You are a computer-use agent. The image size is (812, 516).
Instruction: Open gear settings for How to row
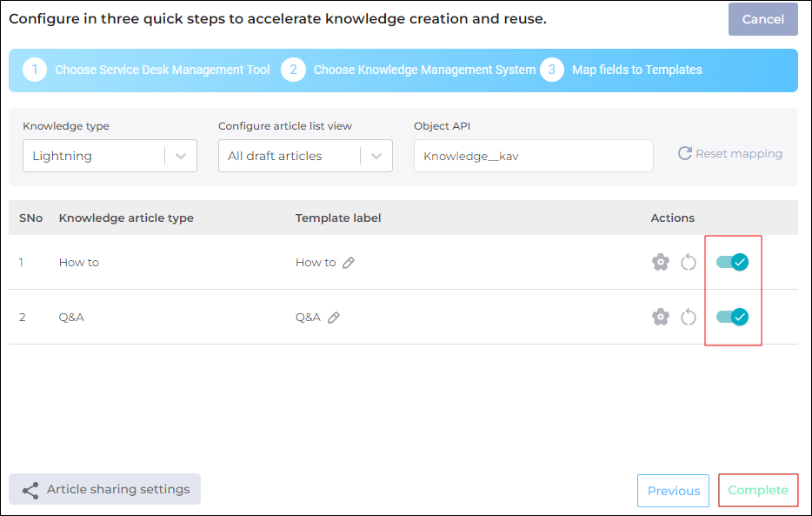660,262
